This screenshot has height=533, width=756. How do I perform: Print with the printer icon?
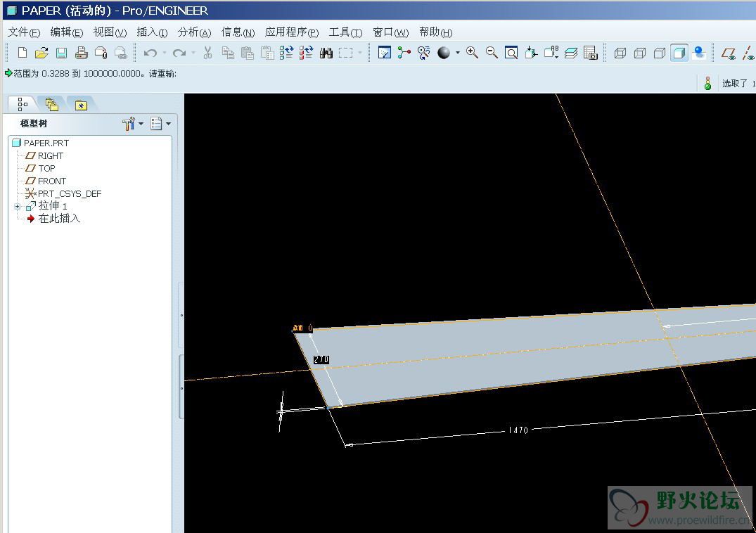point(82,53)
